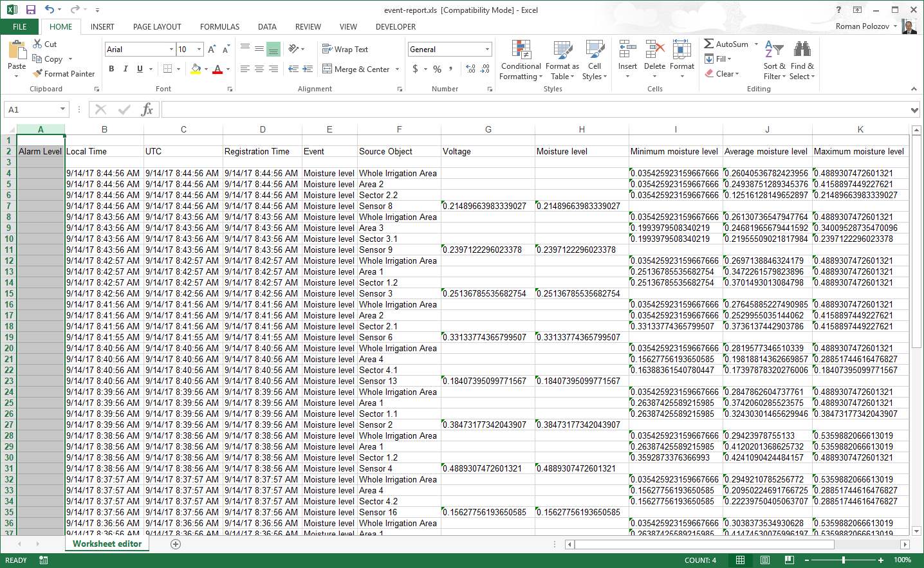Select the column G header

[488, 129]
